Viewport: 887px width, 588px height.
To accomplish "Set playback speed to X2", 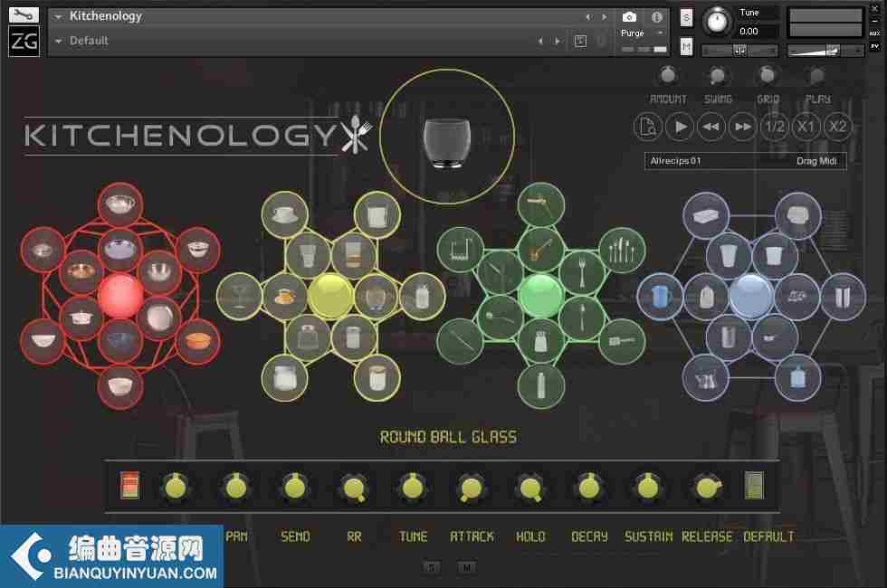I will [838, 127].
